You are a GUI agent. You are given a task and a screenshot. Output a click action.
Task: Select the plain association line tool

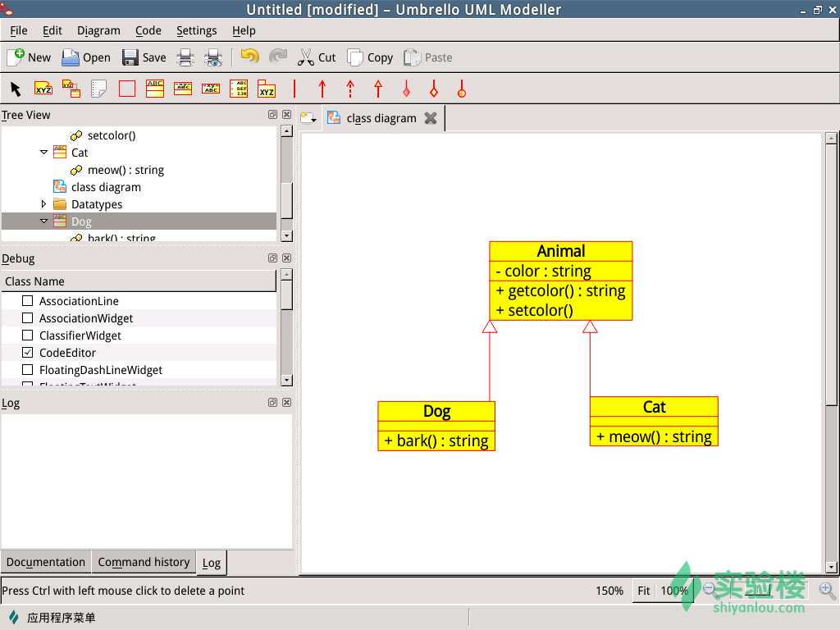click(x=294, y=89)
